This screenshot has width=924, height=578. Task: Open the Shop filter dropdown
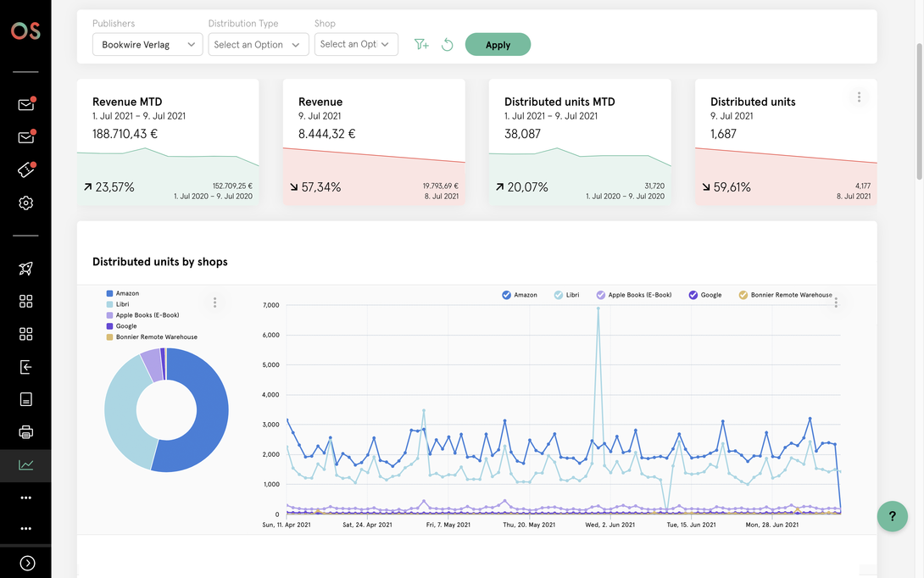tap(356, 45)
